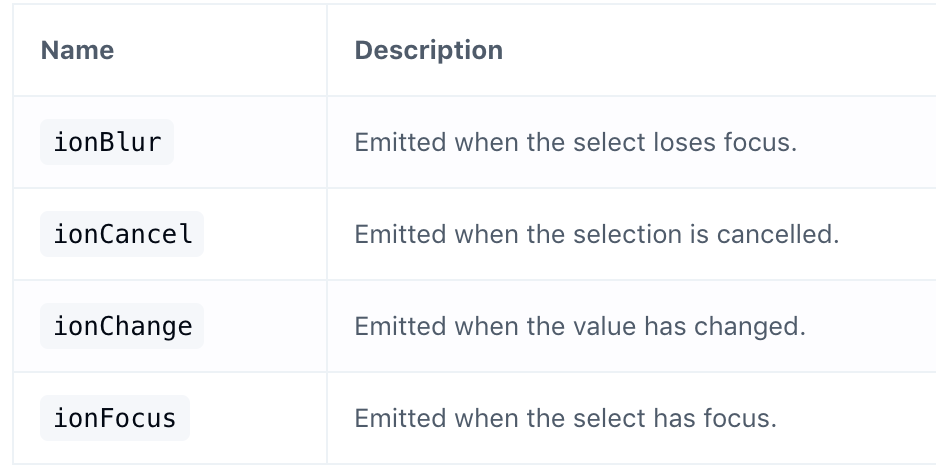Select the ionBlur event name
Screen dimensions: 936x472
click(106, 142)
